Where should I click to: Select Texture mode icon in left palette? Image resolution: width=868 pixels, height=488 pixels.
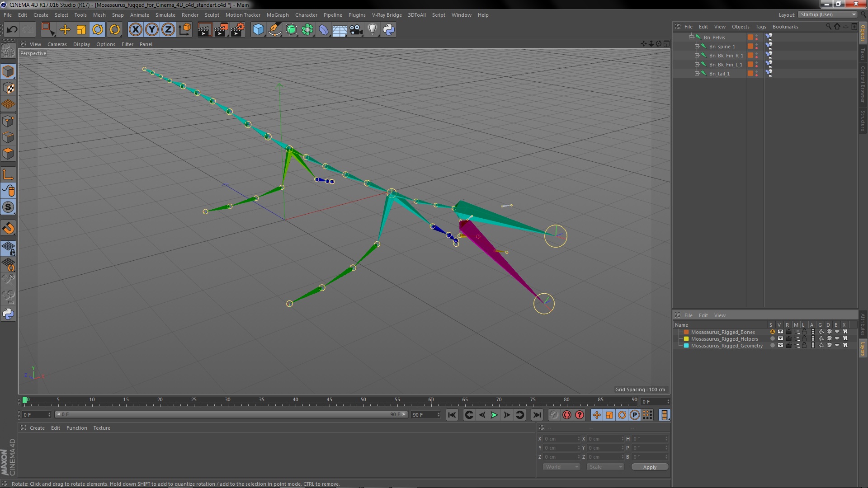point(8,88)
